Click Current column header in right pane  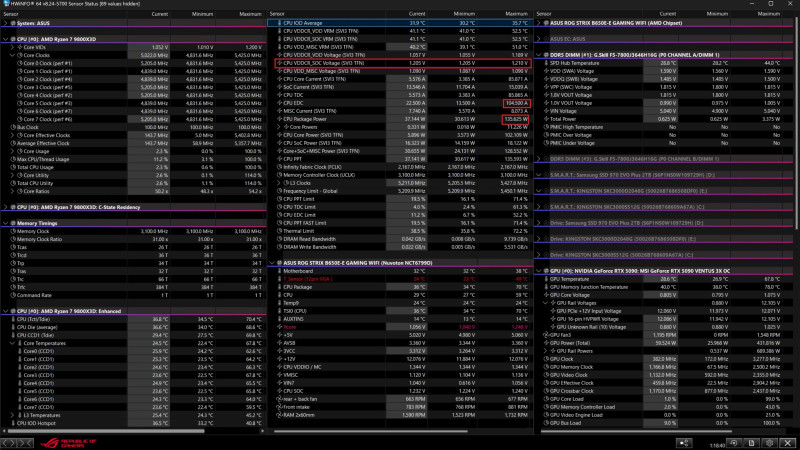[668, 14]
